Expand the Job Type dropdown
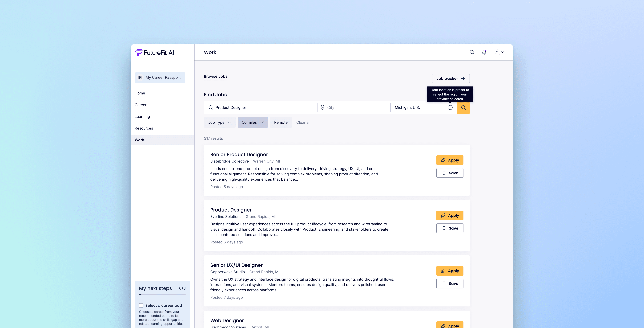Image resolution: width=644 pixels, height=328 pixels. coord(220,122)
